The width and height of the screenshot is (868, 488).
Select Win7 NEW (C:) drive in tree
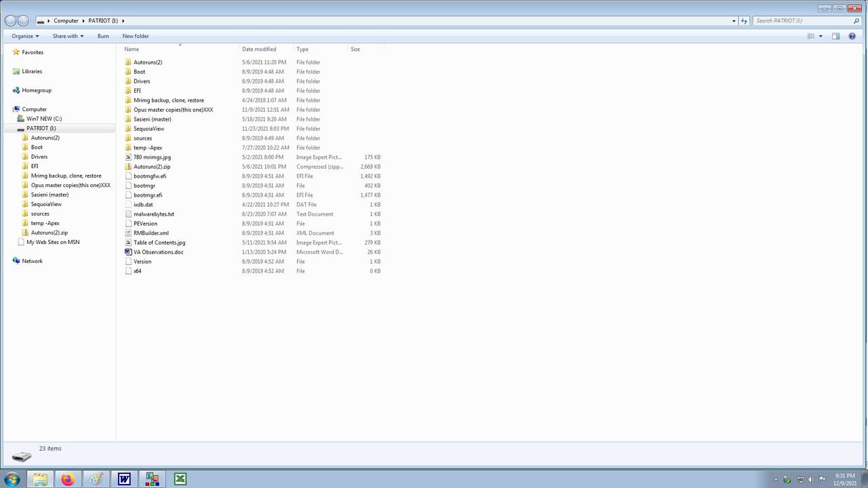point(43,119)
